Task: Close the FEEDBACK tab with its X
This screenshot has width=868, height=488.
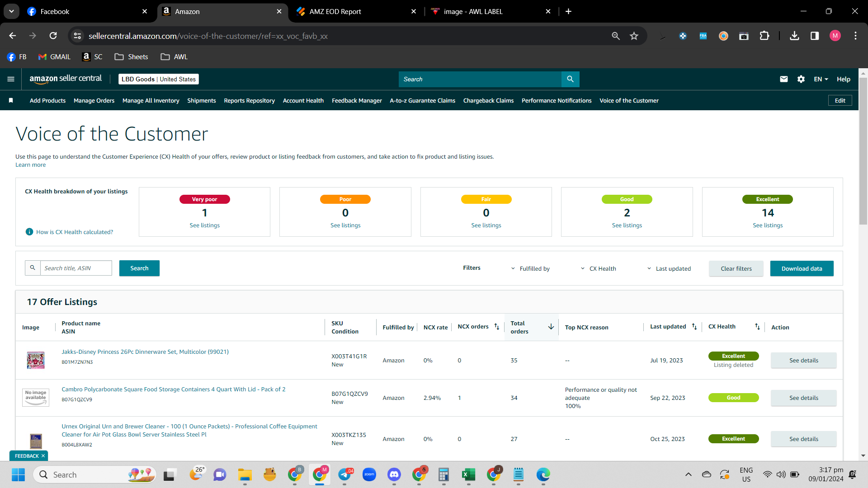Action: 43,456
